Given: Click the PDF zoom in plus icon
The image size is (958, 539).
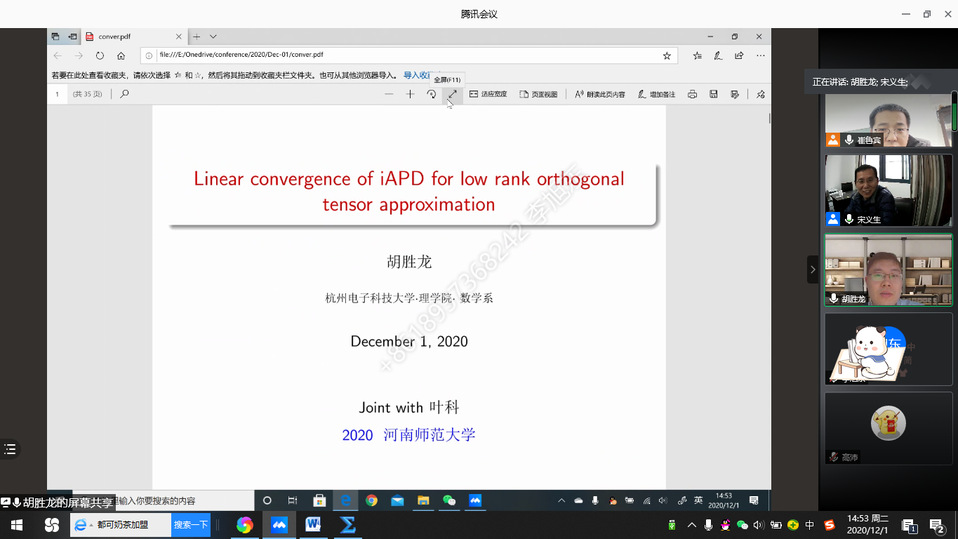Looking at the screenshot, I should (x=410, y=94).
